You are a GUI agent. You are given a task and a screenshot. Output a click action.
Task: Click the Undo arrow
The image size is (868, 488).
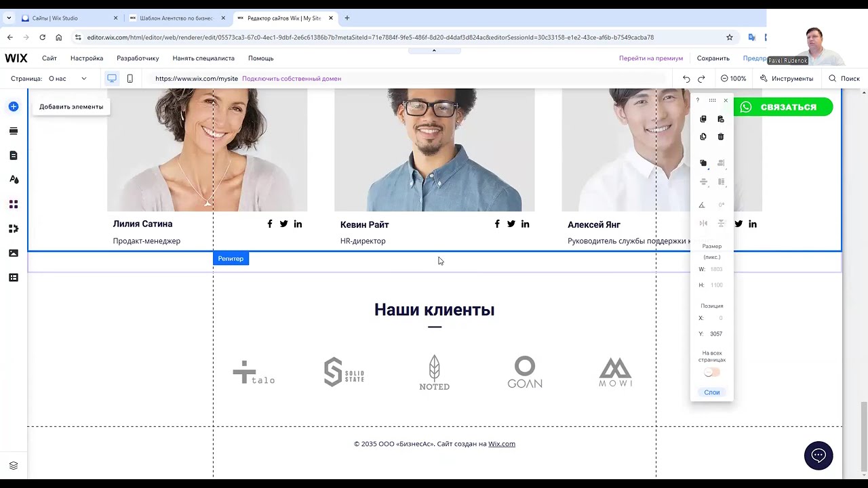pos(686,79)
